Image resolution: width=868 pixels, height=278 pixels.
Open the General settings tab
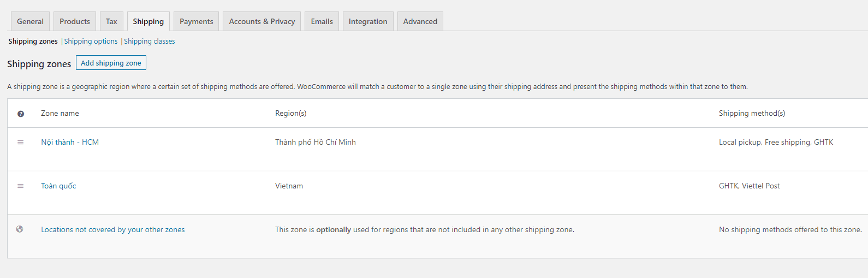(30, 21)
